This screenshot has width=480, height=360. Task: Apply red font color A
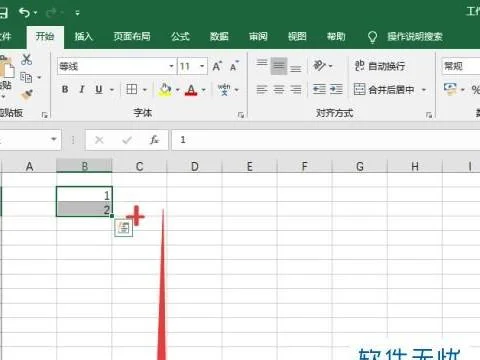191,90
